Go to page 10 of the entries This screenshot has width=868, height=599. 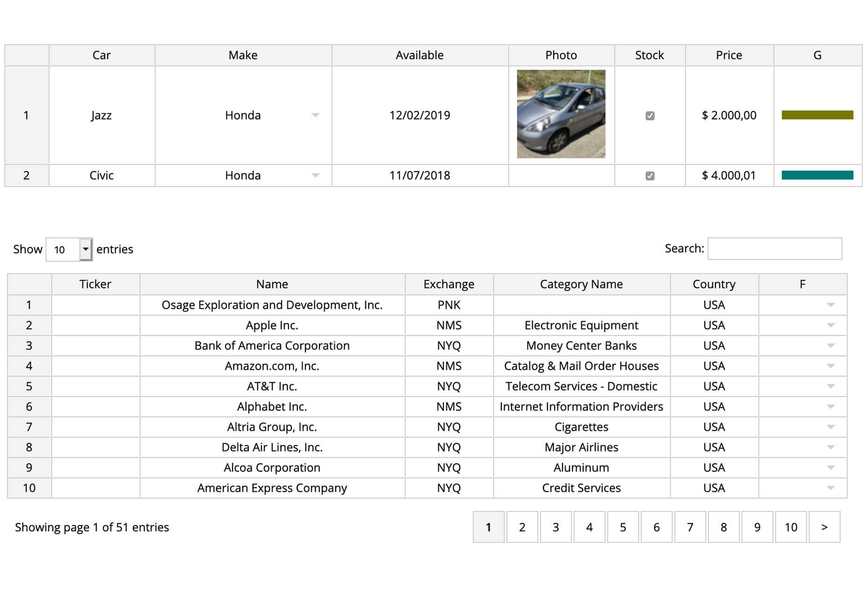(791, 527)
